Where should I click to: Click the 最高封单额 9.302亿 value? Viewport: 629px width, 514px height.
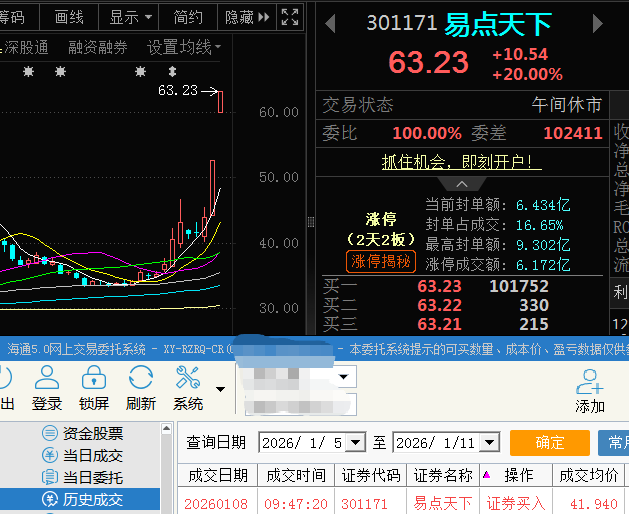543,244
